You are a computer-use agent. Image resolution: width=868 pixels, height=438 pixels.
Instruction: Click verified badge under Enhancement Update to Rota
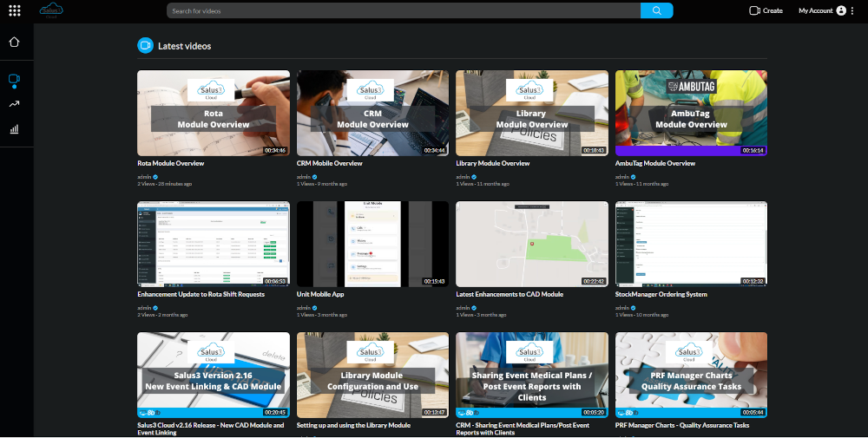coord(155,308)
